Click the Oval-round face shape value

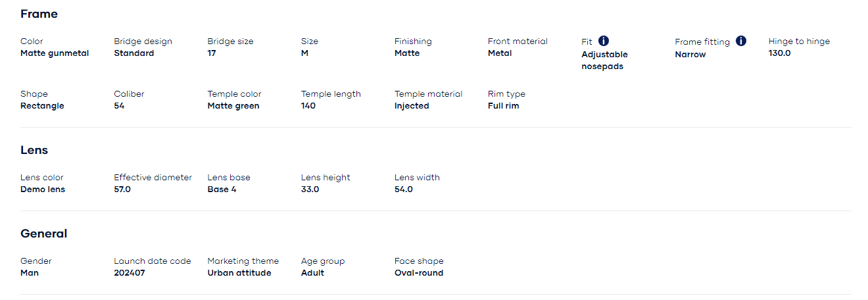pos(419,273)
